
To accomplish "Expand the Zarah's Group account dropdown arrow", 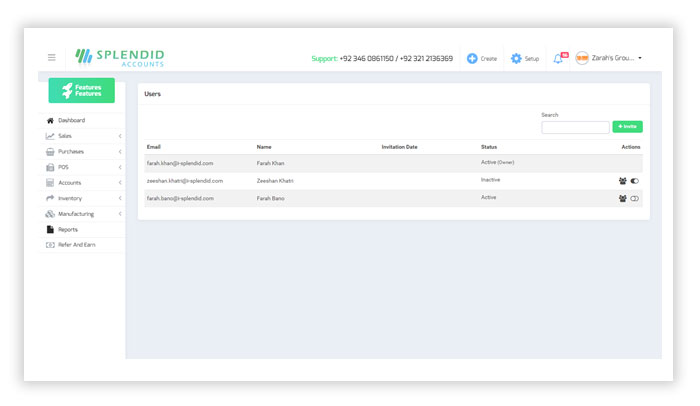I will coord(640,58).
